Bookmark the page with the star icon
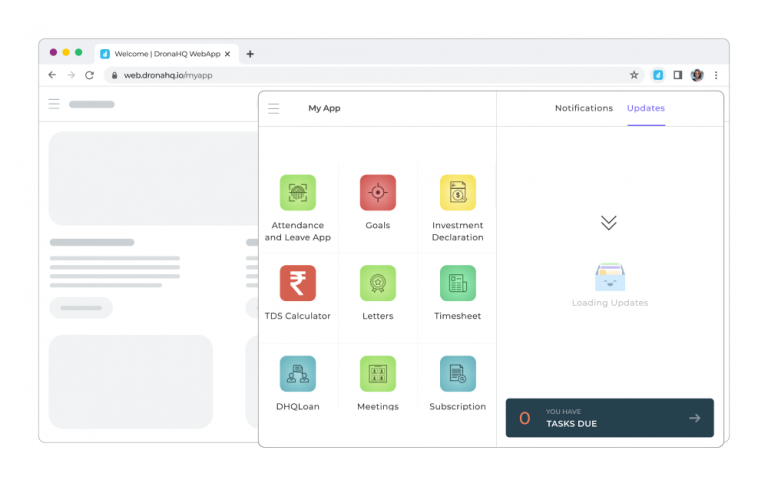768x480 pixels. pos(634,75)
